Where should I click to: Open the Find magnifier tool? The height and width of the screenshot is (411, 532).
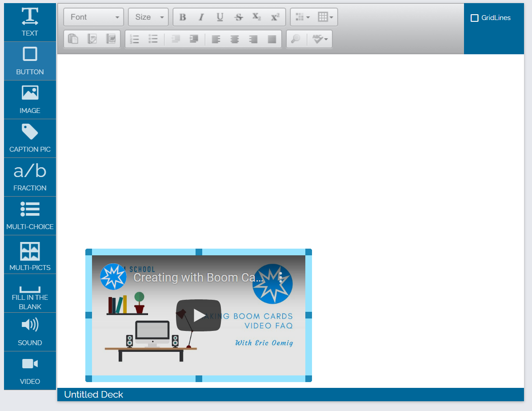point(296,39)
